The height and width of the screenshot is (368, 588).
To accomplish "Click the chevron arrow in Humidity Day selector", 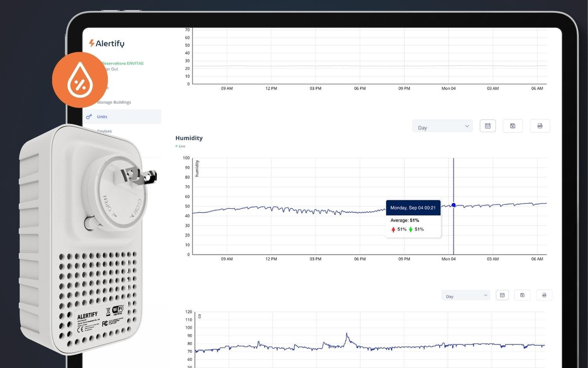I will tap(467, 126).
